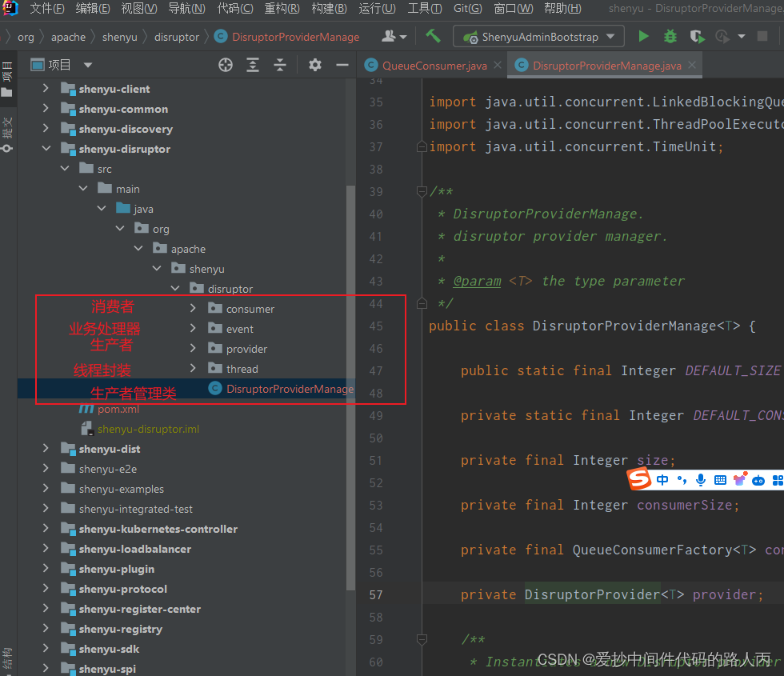The image size is (784, 676).
Task: Collapse the shenyu-disruptor module
Action: (46, 149)
